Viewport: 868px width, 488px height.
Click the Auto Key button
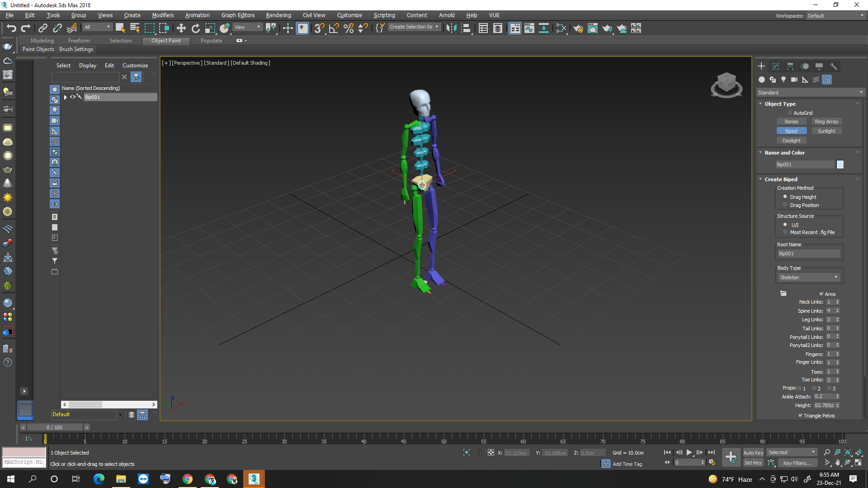pos(753,453)
